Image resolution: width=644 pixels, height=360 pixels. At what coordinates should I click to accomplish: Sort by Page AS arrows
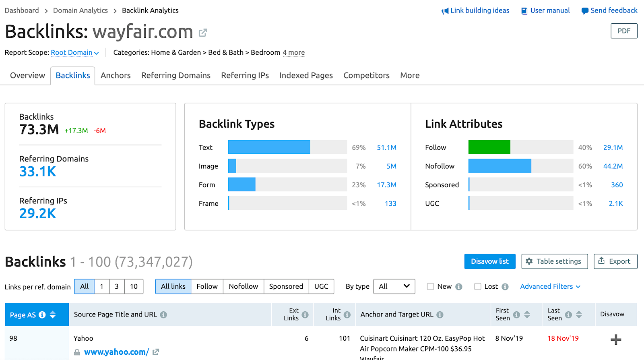click(x=53, y=315)
